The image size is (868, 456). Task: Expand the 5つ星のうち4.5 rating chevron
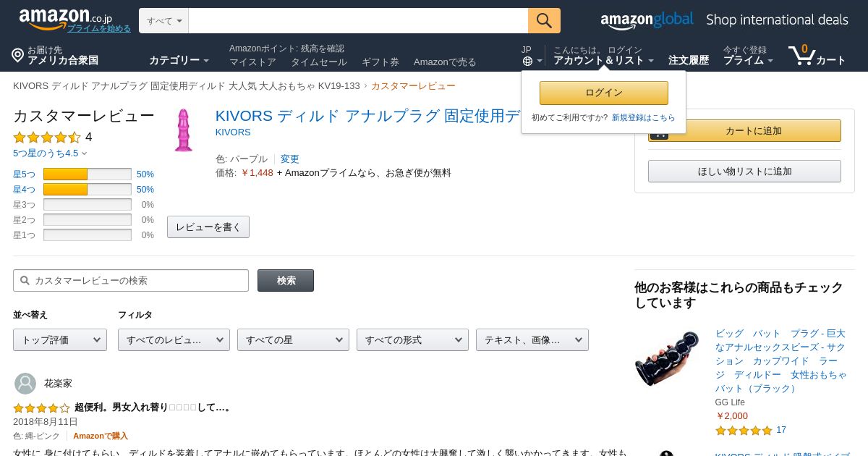tap(84, 153)
